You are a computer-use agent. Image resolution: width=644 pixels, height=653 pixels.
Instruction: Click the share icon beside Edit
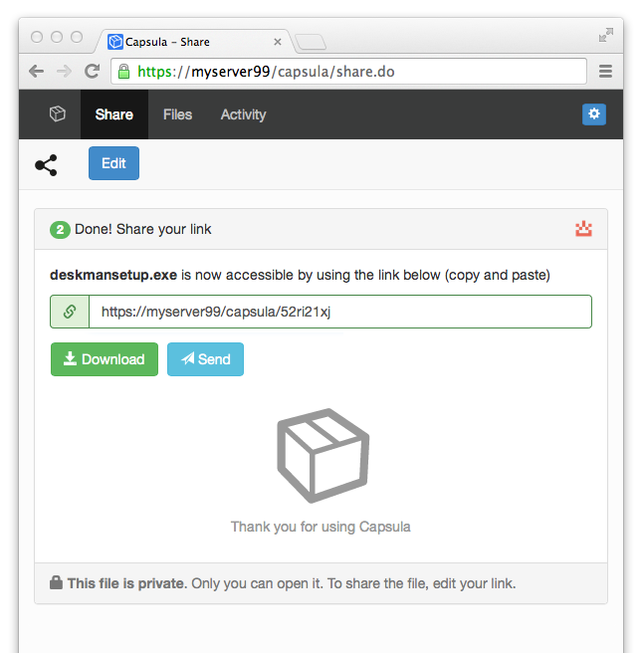(46, 165)
